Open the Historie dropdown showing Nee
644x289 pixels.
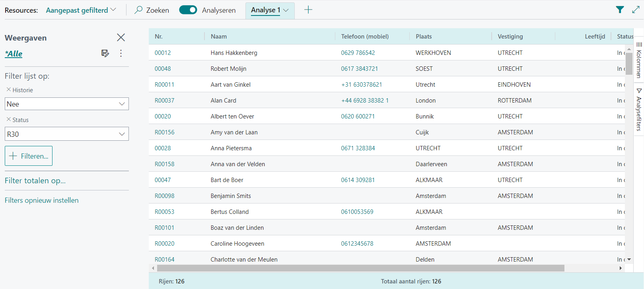pyautogui.click(x=66, y=104)
